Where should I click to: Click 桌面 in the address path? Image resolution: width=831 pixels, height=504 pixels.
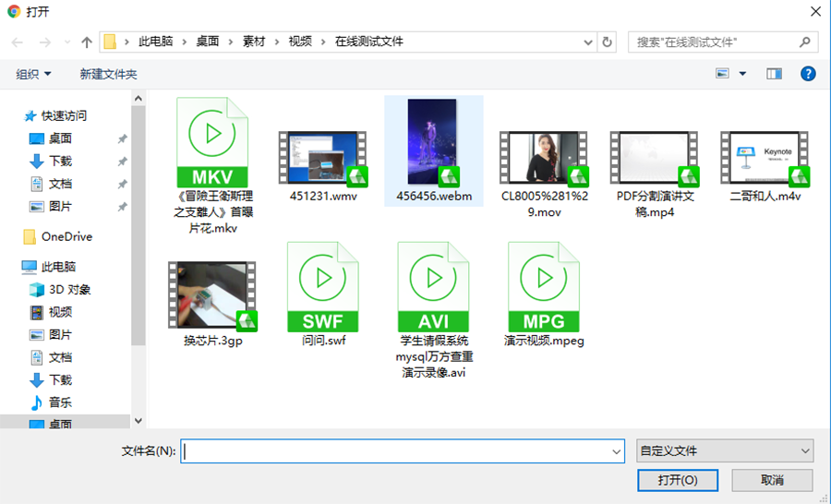click(x=207, y=42)
